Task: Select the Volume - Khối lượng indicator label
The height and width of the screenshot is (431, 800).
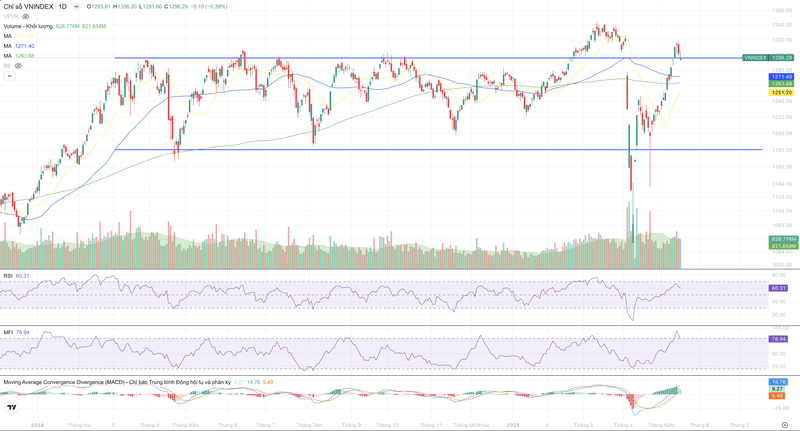Action: pyautogui.click(x=28, y=26)
